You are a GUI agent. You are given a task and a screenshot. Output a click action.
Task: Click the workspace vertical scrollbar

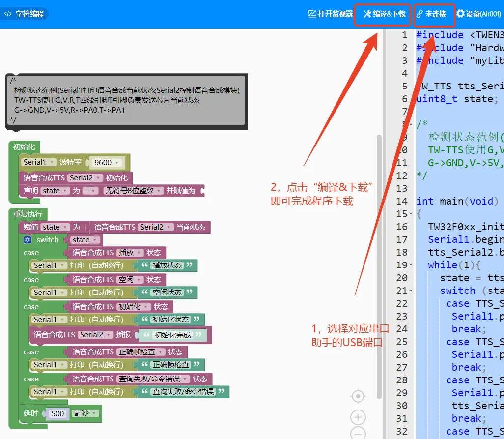[379, 265]
